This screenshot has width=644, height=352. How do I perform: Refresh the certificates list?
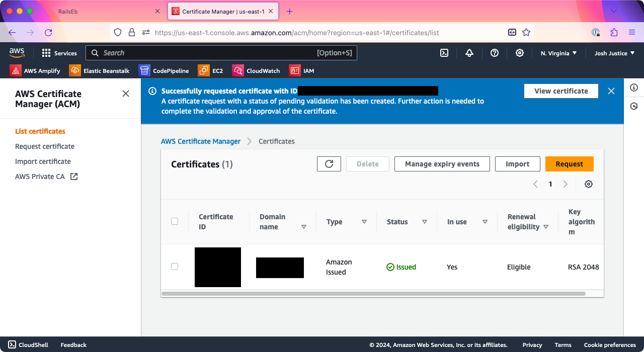click(x=329, y=164)
